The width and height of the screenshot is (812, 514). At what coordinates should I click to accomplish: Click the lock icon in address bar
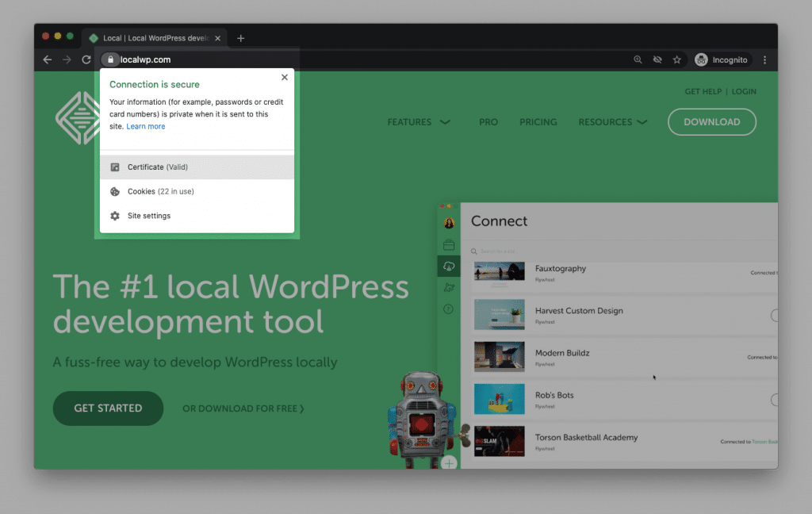pyautogui.click(x=110, y=59)
